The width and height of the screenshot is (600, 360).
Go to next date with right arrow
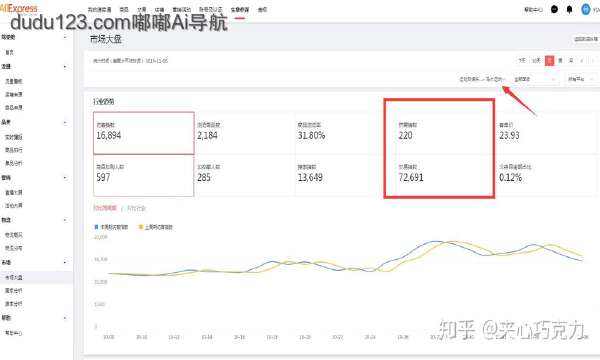(x=593, y=60)
